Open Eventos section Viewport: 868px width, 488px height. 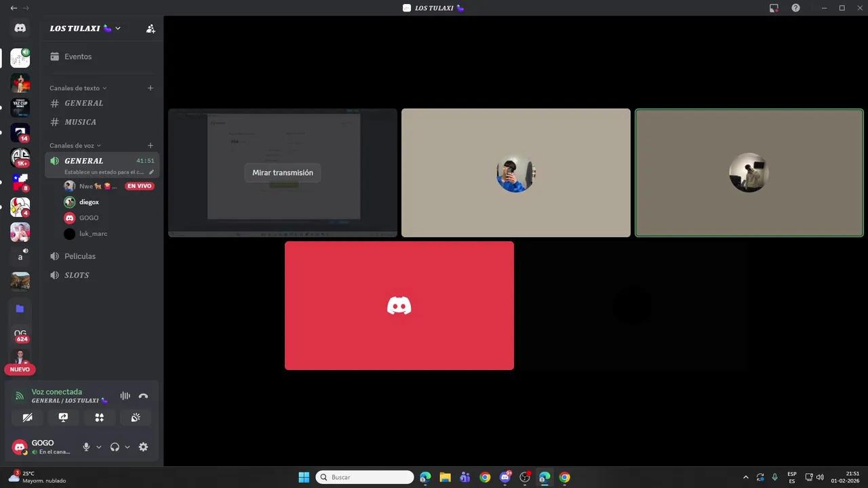pos(102,56)
